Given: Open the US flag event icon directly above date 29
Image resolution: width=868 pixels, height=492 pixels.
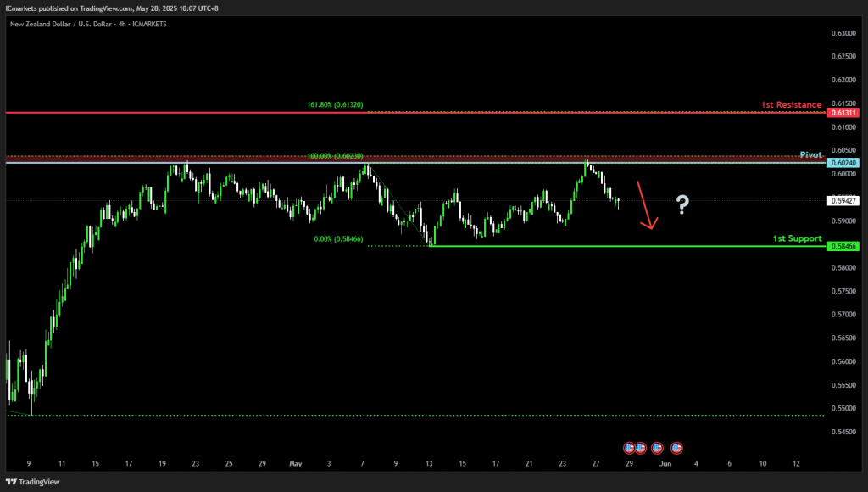Looking at the screenshot, I should point(629,448).
